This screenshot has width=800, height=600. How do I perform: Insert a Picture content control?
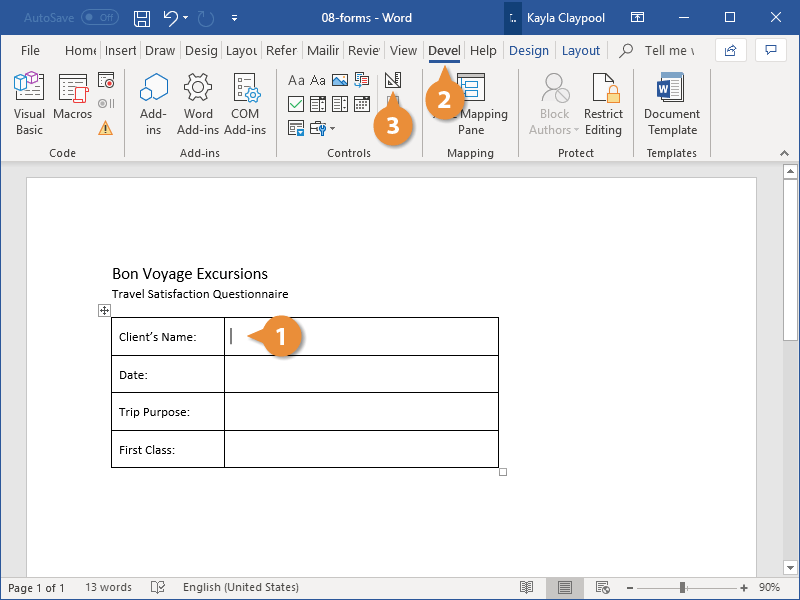click(x=340, y=79)
